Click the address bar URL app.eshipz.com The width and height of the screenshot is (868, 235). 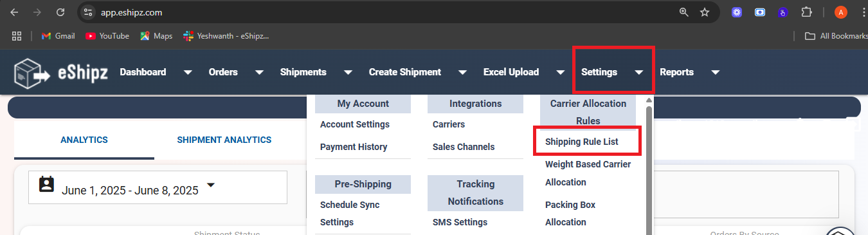click(131, 12)
